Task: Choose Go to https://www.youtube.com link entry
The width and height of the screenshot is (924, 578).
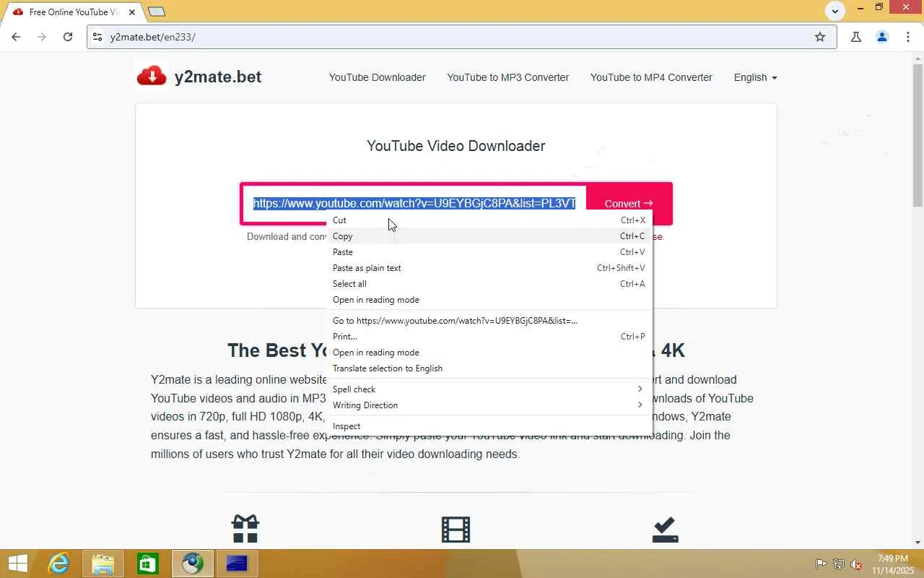Action: click(489, 321)
